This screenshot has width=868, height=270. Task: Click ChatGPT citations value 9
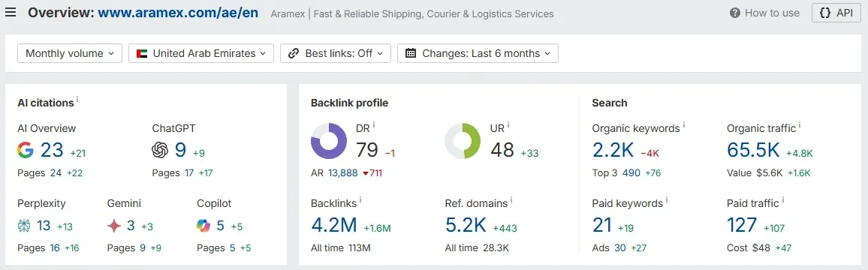coord(180,150)
